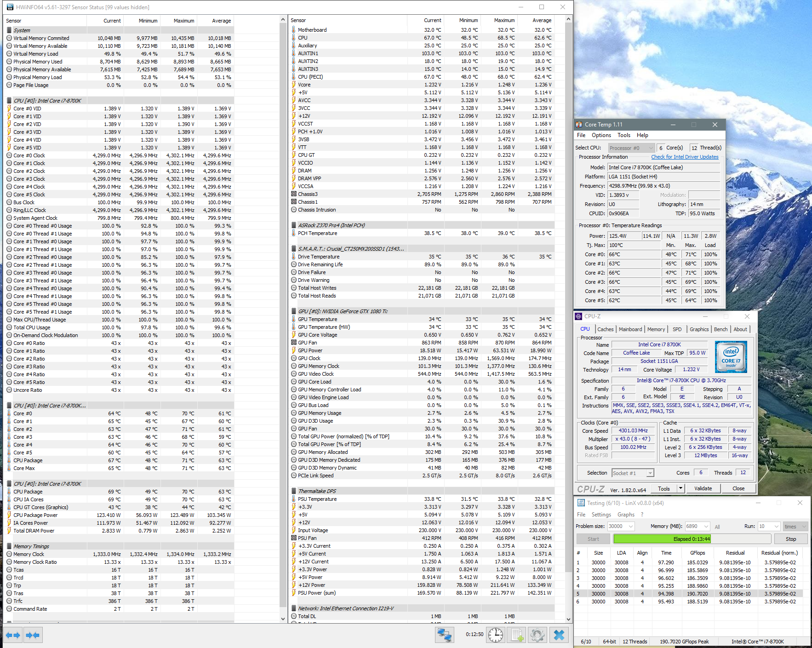The image size is (812, 648).
Task: Open HWiNFO sensor settings gear icon
Action: [x=537, y=635]
